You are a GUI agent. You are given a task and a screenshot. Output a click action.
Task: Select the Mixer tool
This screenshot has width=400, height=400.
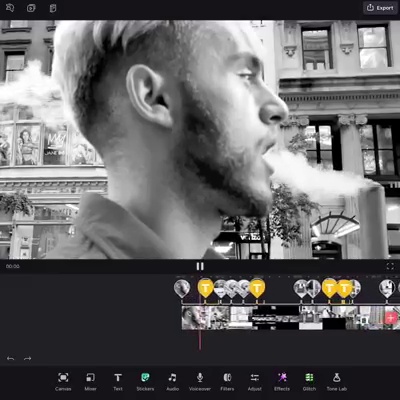(90, 382)
